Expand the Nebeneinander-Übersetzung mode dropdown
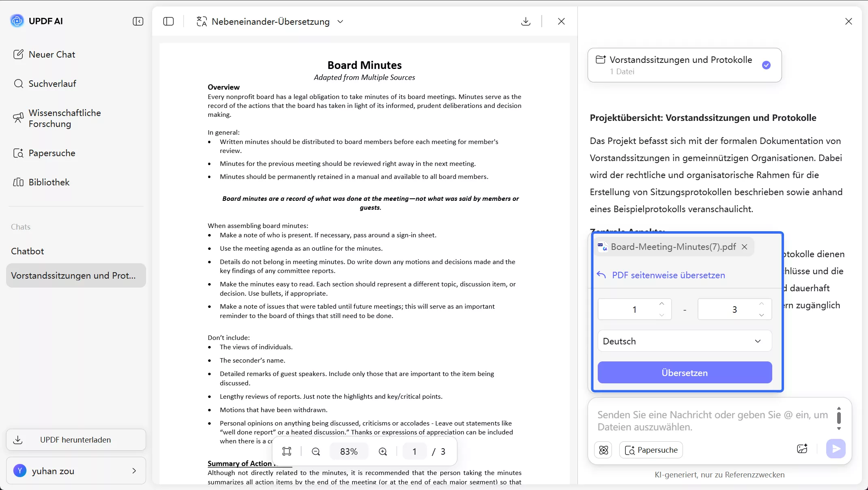The height and width of the screenshot is (490, 868). [340, 21]
